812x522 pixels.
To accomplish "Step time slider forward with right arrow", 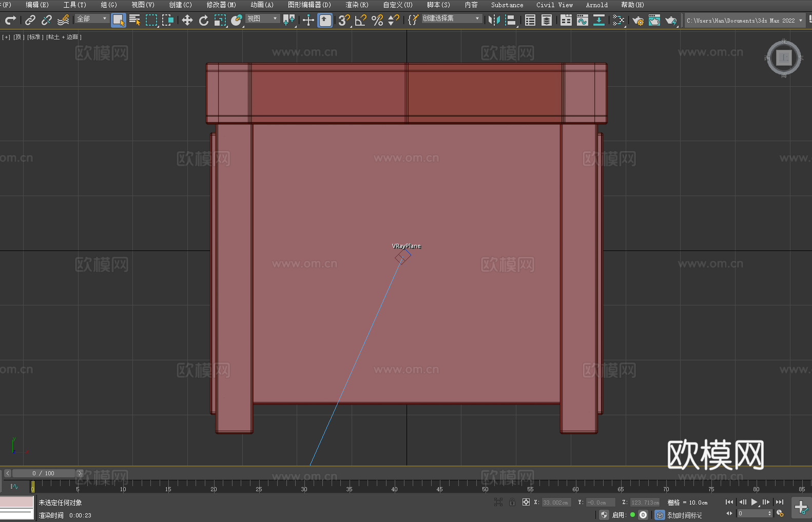I will (x=80, y=473).
